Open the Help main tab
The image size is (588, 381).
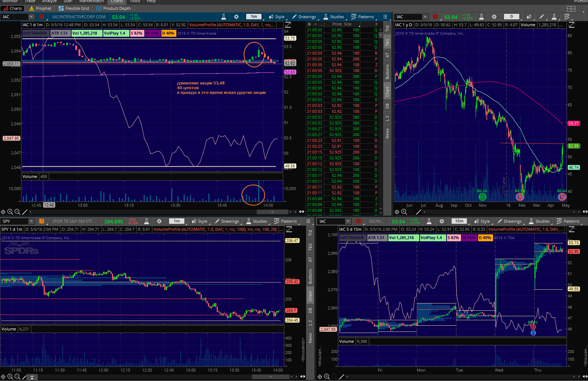point(151,1)
